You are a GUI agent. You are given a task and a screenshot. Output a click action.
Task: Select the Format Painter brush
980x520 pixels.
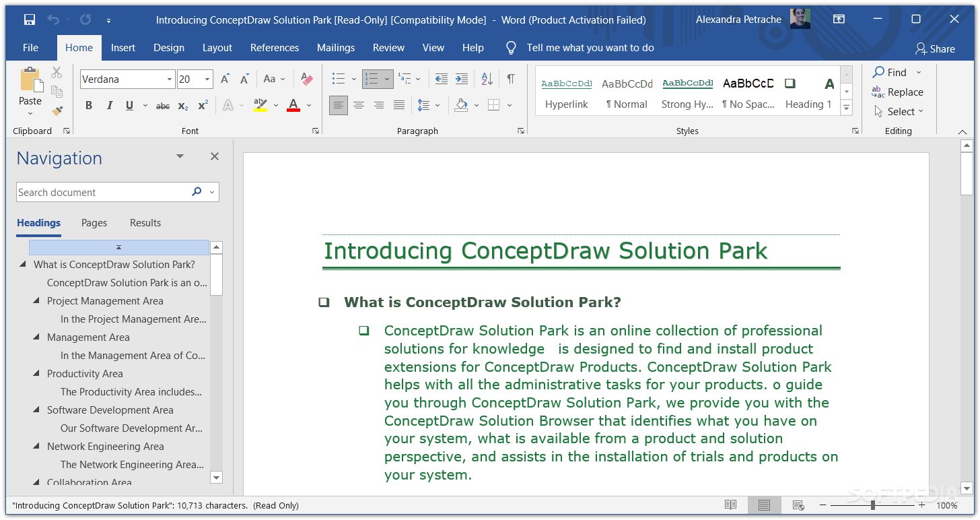point(57,110)
